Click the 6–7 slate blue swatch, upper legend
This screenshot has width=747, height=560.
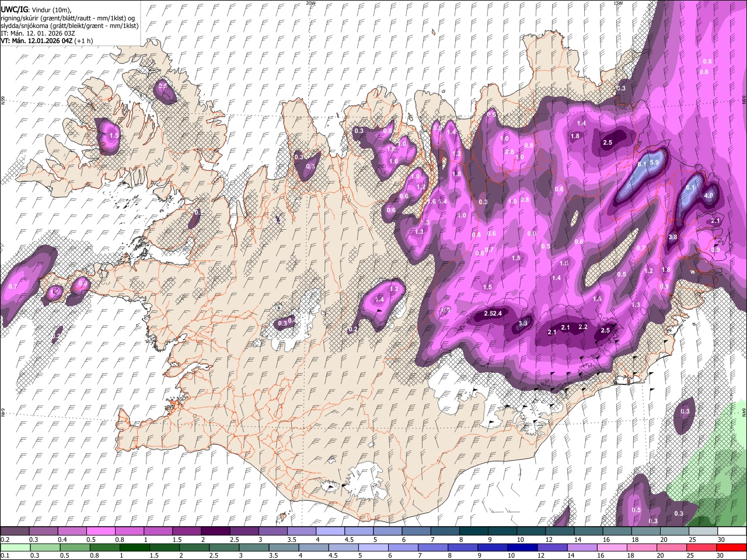416,531
